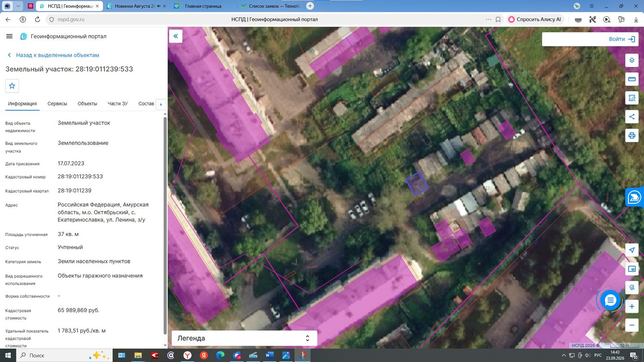Share the map view icon
This screenshot has width=644, height=362.
click(x=632, y=117)
